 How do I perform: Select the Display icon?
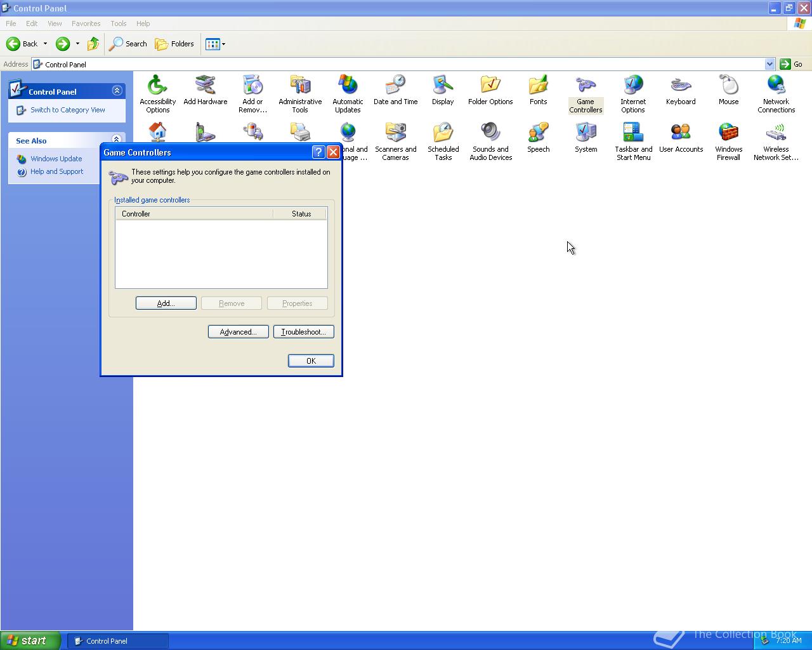pos(443,90)
